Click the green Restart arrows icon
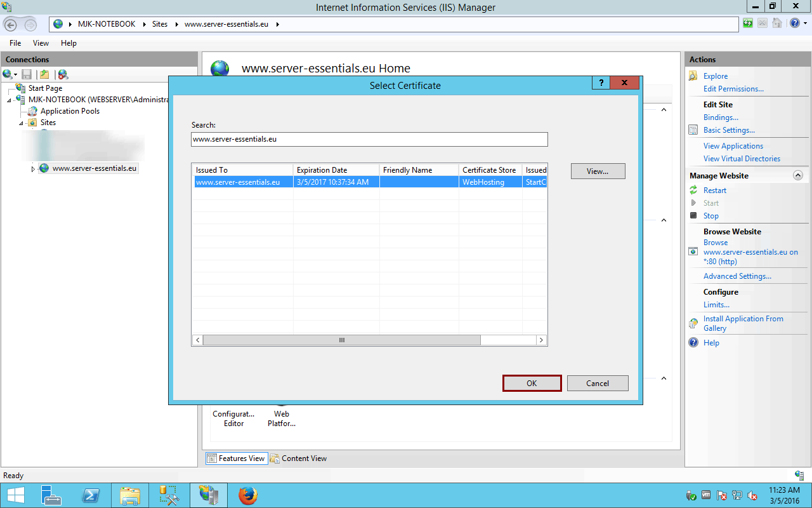This screenshot has width=812, height=508. (693, 190)
